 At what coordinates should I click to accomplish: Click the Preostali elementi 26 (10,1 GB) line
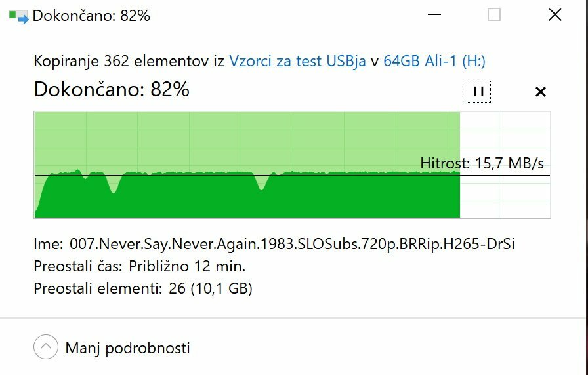pyautogui.click(x=143, y=288)
